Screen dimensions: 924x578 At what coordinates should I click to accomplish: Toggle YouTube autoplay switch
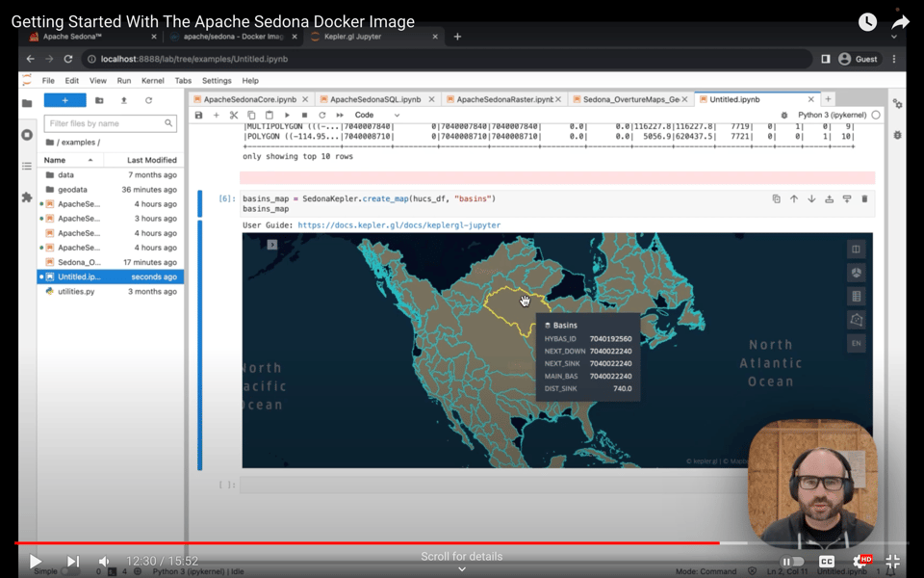coord(792,562)
